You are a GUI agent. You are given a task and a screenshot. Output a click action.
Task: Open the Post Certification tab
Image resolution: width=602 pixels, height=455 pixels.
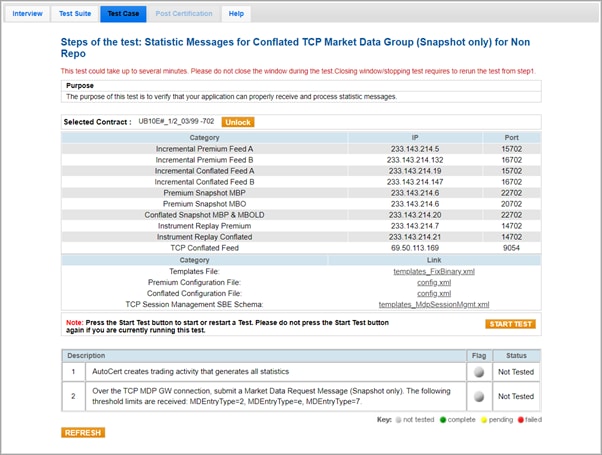[x=185, y=14]
